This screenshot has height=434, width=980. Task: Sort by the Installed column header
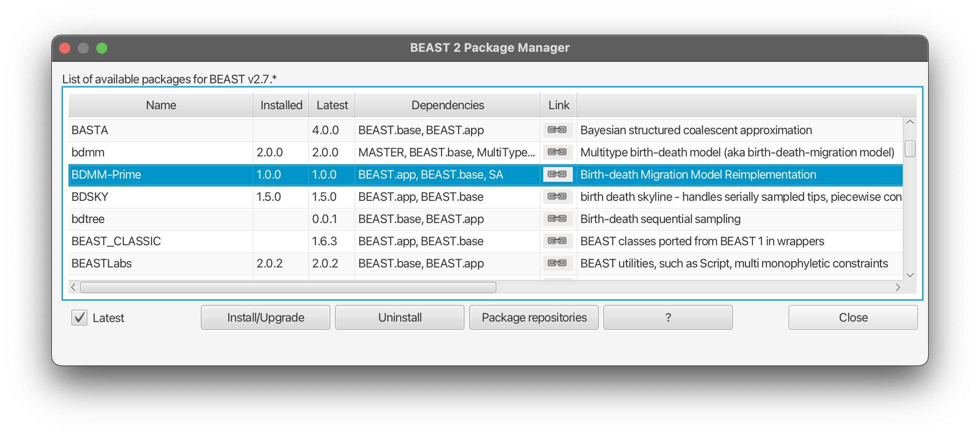coord(281,105)
